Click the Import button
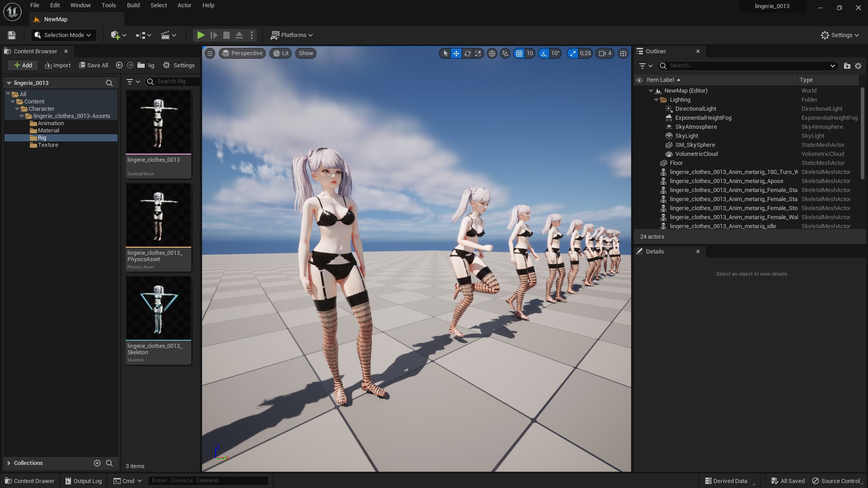Image resolution: width=868 pixels, height=488 pixels. [x=58, y=66]
